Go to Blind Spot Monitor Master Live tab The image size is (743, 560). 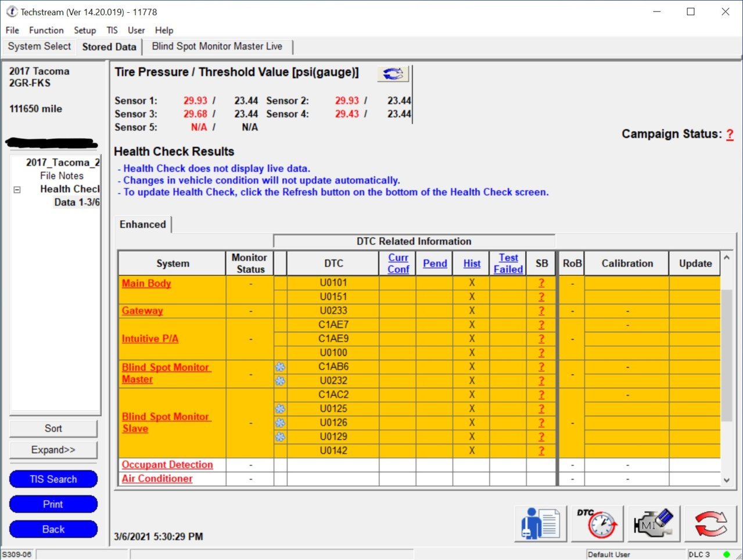pyautogui.click(x=217, y=46)
